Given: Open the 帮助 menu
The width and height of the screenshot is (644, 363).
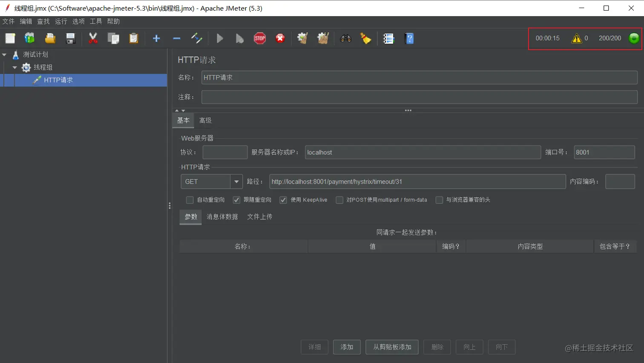Looking at the screenshot, I should tap(113, 21).
